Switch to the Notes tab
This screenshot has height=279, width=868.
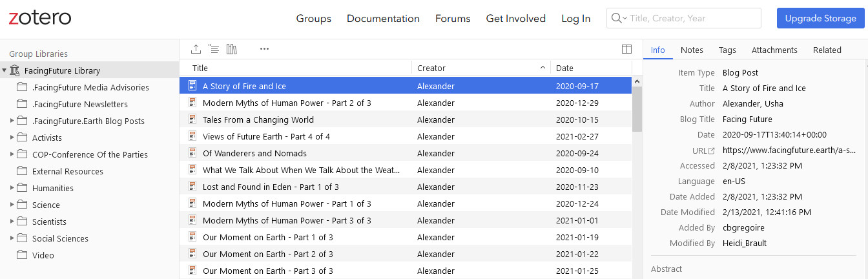point(692,50)
